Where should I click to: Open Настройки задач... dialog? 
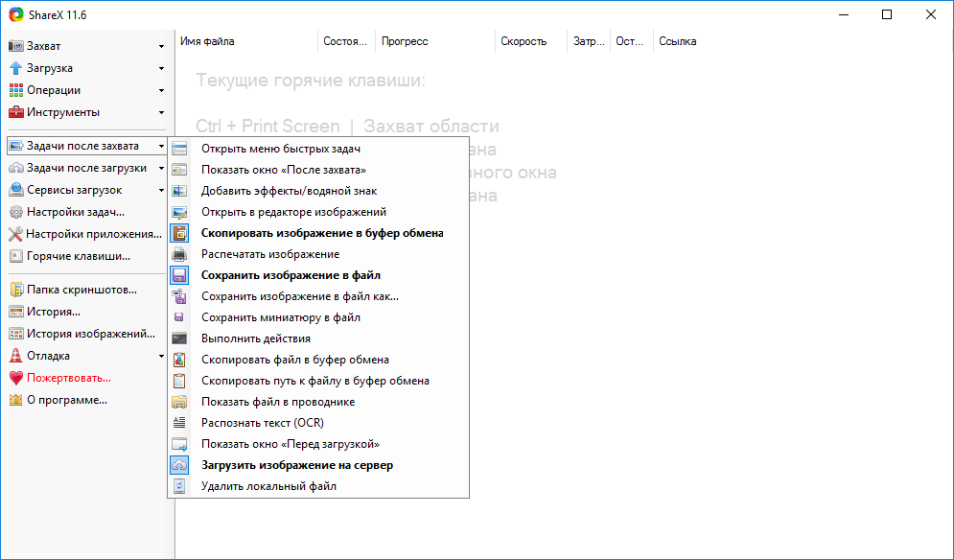click(87, 212)
